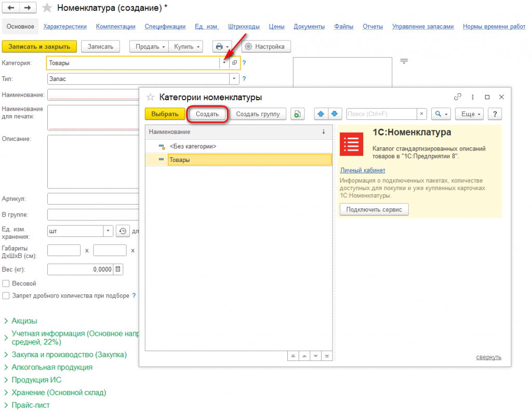Click Записать и закрыть button
Screen dimensions: 532x419
(39, 46)
